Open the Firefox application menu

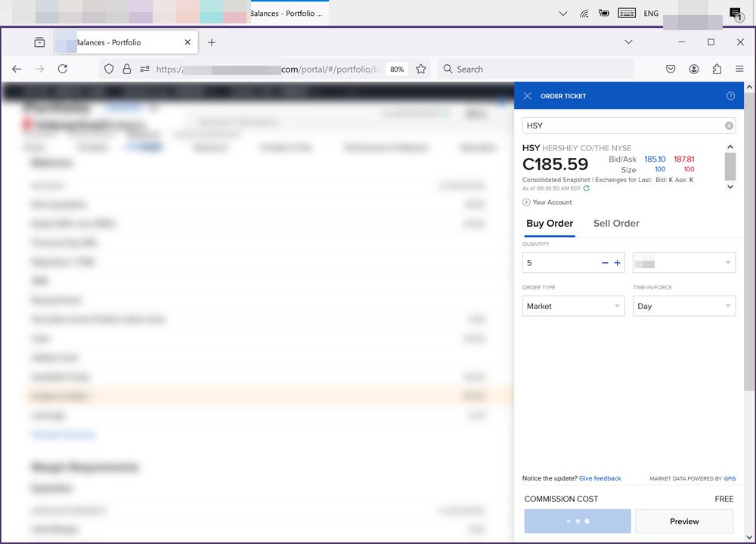[x=739, y=69]
